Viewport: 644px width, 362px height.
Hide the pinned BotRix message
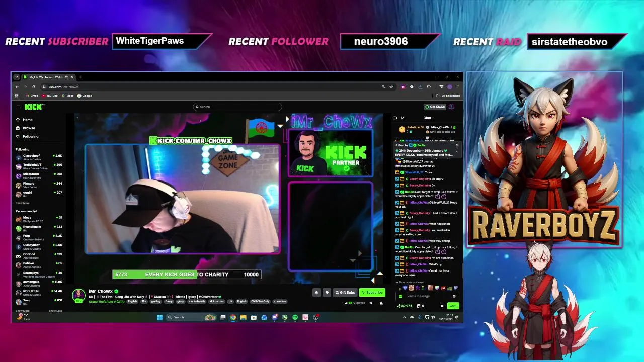pos(457,145)
